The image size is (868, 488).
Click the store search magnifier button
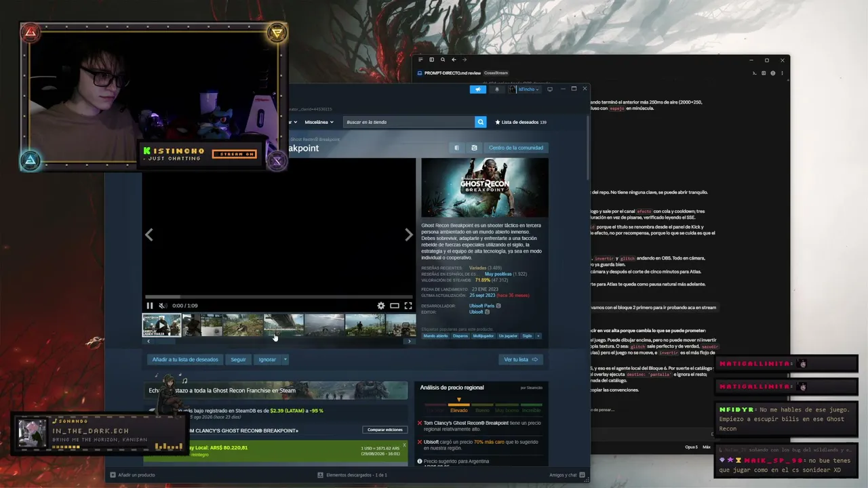(481, 122)
